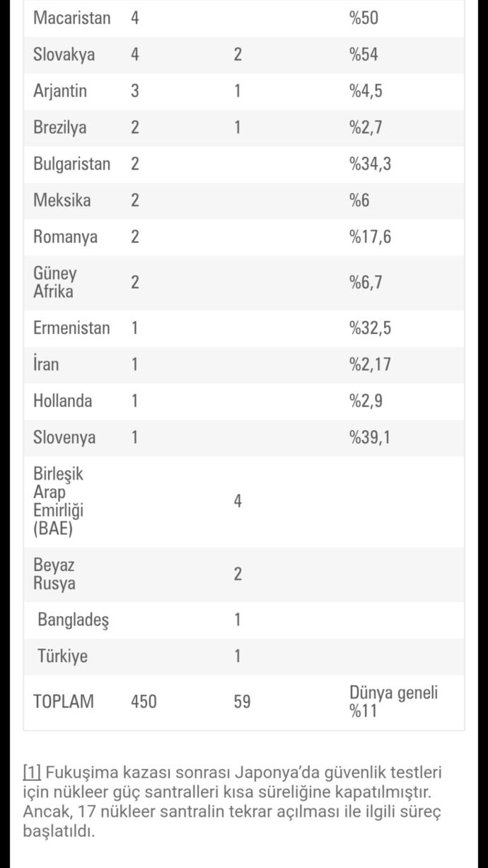Select the Brezilya country name
488x868 pixels.
pos(60,127)
